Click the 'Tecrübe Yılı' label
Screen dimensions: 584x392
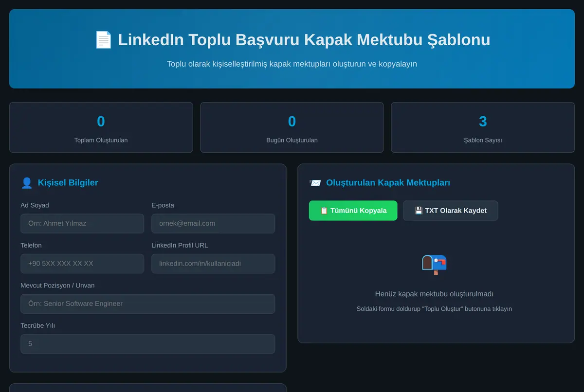(37, 325)
